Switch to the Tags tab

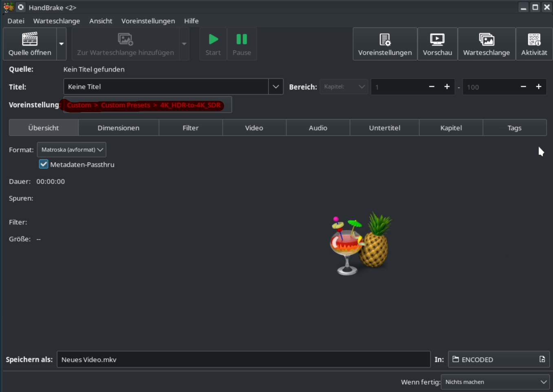515,128
